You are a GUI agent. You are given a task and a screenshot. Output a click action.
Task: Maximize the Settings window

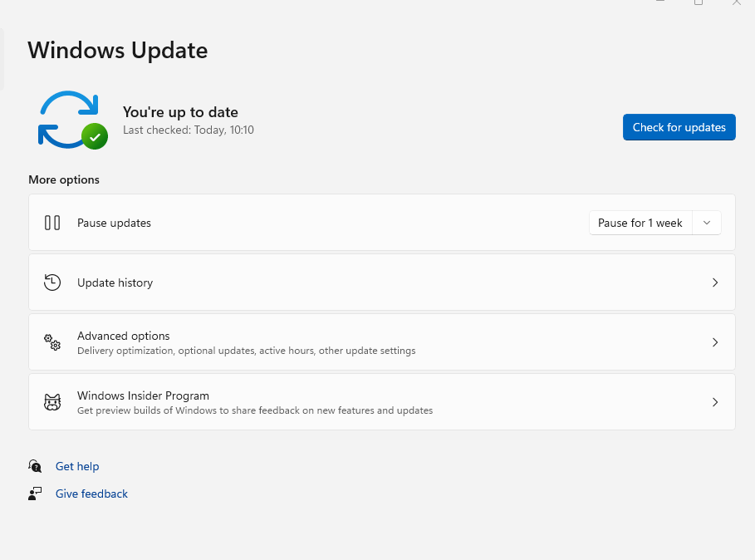pos(699,2)
